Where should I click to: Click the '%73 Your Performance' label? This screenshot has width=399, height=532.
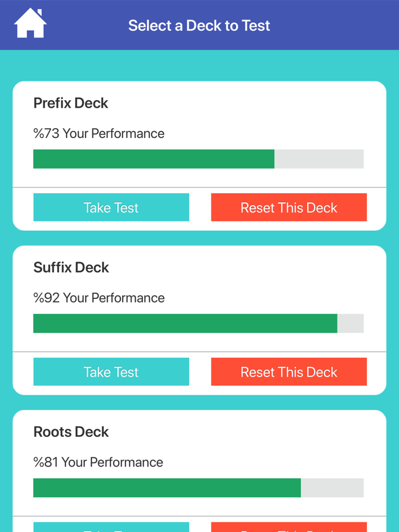(x=99, y=134)
